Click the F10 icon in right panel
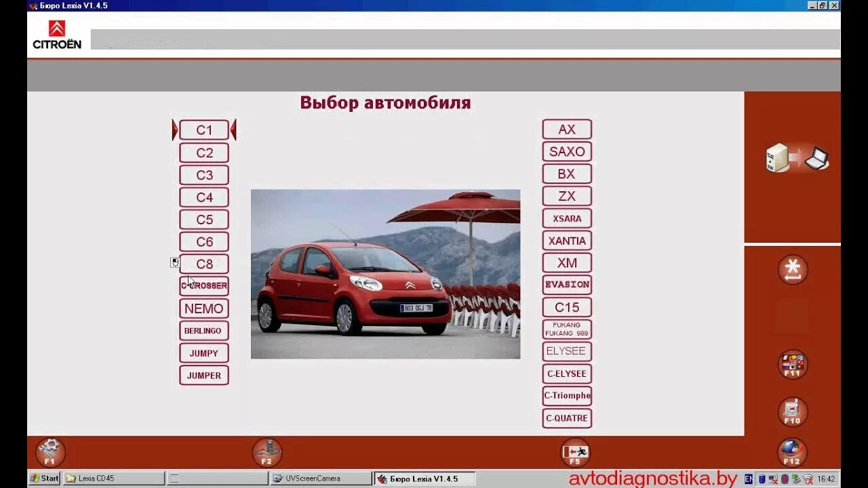The image size is (868, 488). pos(792,411)
